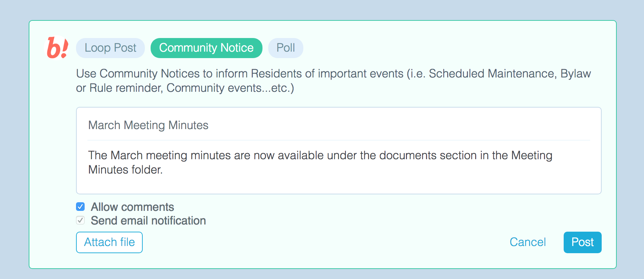This screenshot has height=279, width=644.
Task: Click the Community Notices description paragraph
Action: 333,81
